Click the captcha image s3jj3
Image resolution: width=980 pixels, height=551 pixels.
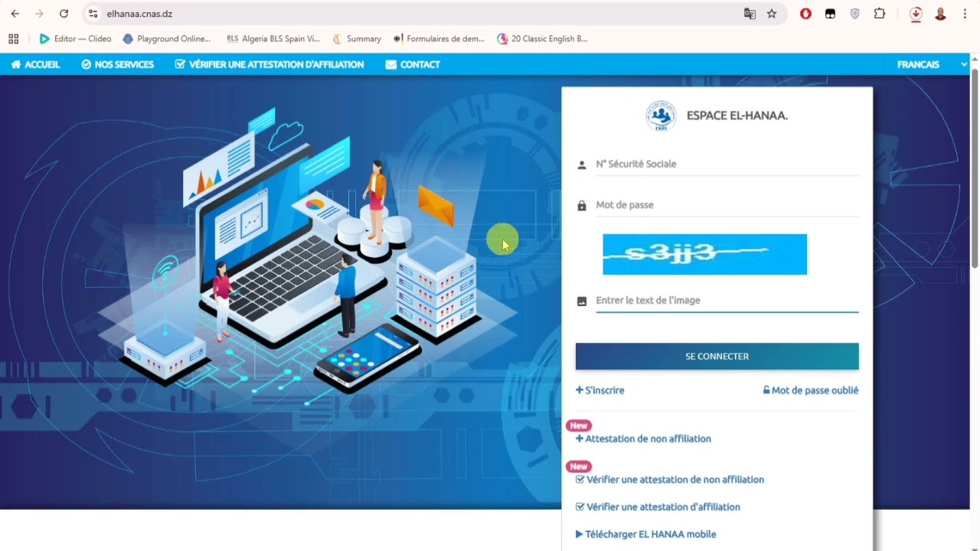coord(704,254)
